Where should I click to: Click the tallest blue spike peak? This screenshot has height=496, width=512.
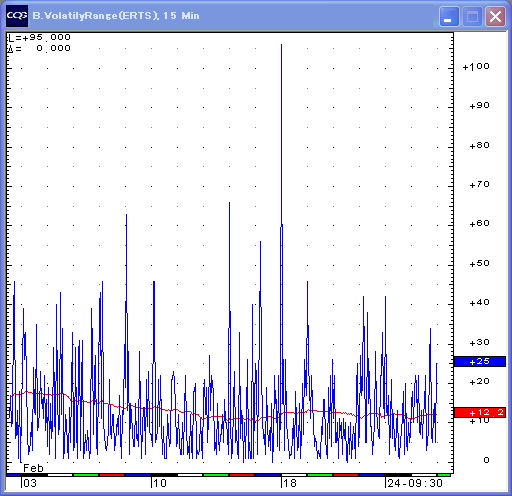281,45
